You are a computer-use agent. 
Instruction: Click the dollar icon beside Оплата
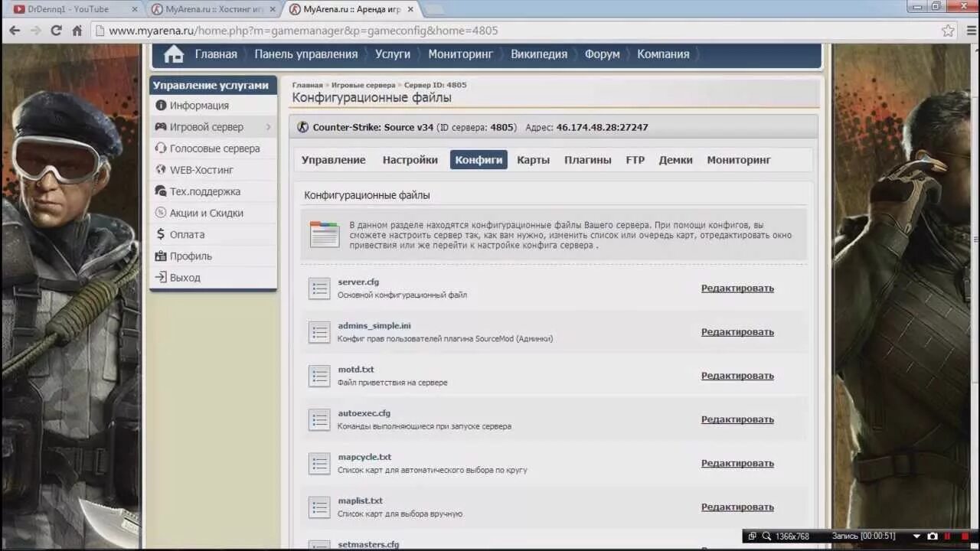point(161,234)
